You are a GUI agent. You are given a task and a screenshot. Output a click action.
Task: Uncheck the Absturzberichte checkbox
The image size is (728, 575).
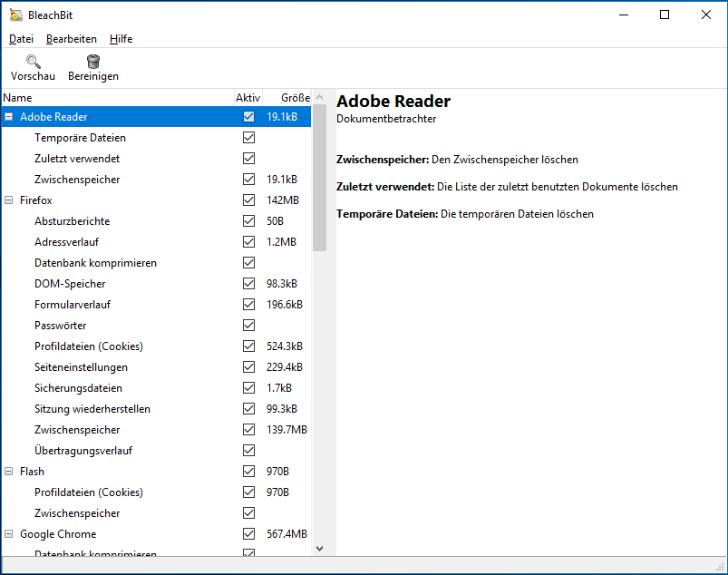click(x=248, y=221)
